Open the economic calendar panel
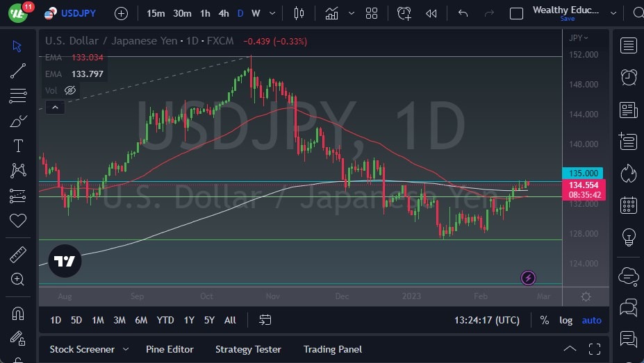Viewport: 644px width, 363px height. 629,205
